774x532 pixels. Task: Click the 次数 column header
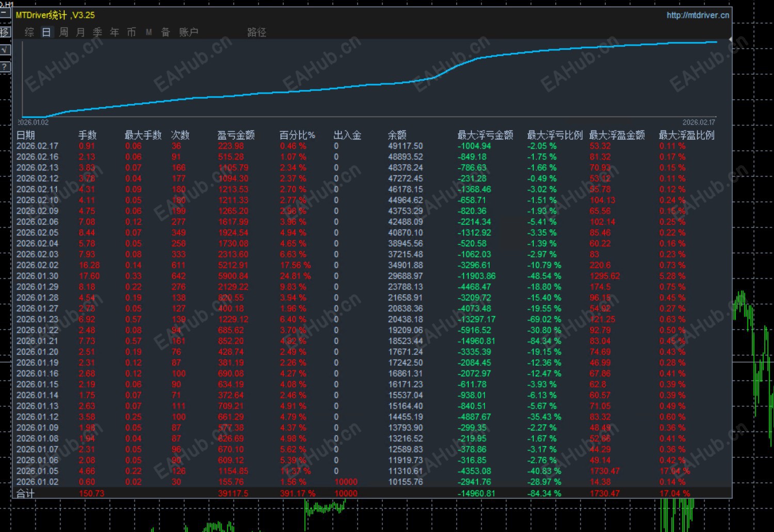point(181,135)
